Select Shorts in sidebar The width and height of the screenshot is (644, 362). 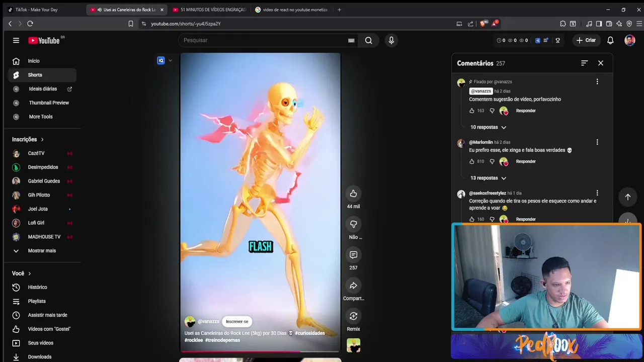tap(42, 75)
